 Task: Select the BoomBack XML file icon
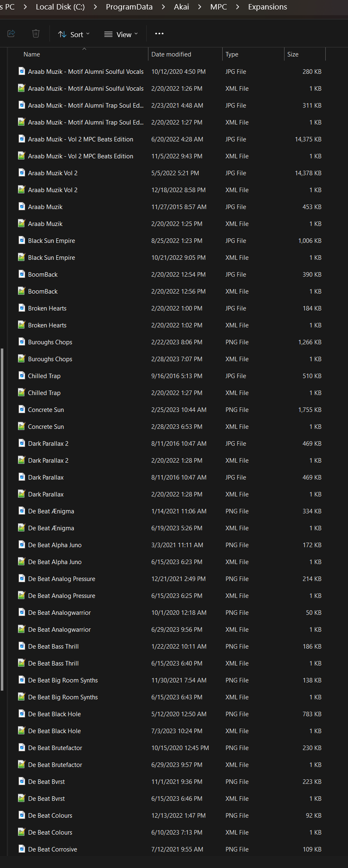[x=22, y=291]
